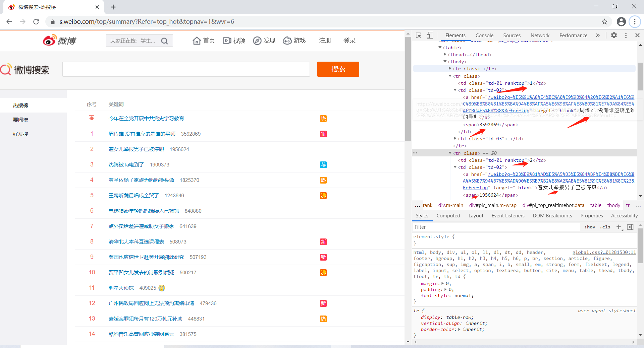Image resolution: width=644 pixels, height=348 pixels.
Task: Open the 视频 video icon link
Action: (234, 41)
